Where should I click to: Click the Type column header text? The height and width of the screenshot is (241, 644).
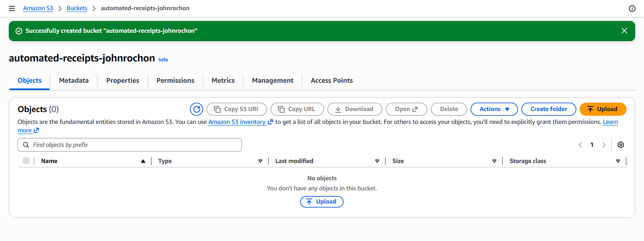point(165,161)
